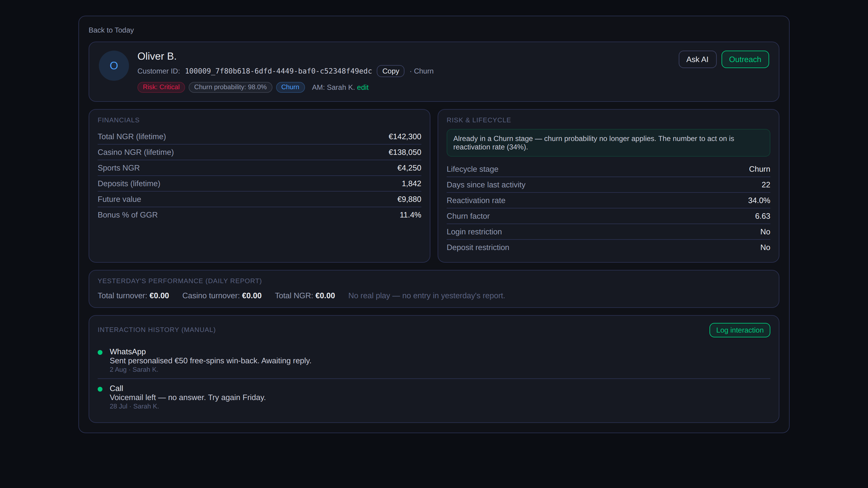Open the WhatsApp interaction entry
The height and width of the screenshot is (488, 868).
tap(433, 361)
